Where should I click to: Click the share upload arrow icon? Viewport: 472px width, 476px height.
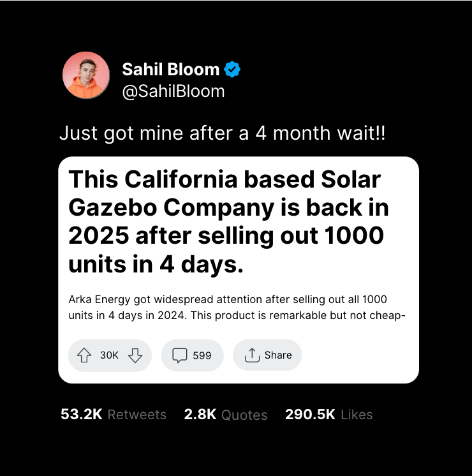pos(252,355)
